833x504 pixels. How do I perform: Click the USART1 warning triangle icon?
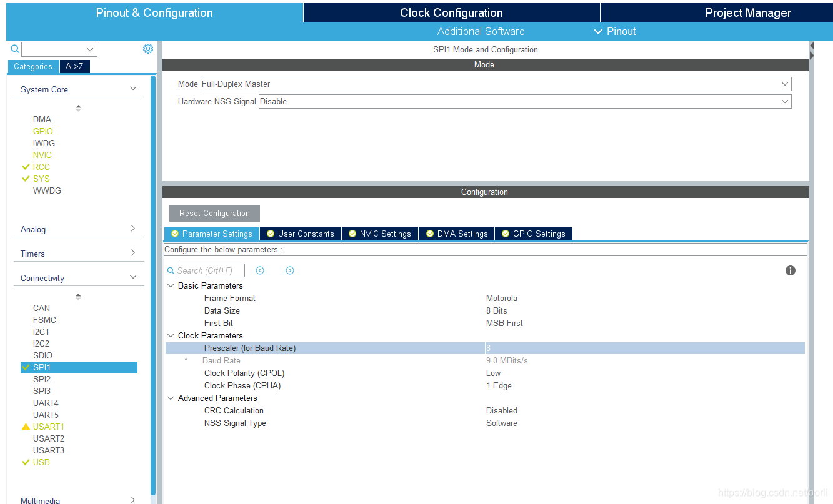[26, 427]
